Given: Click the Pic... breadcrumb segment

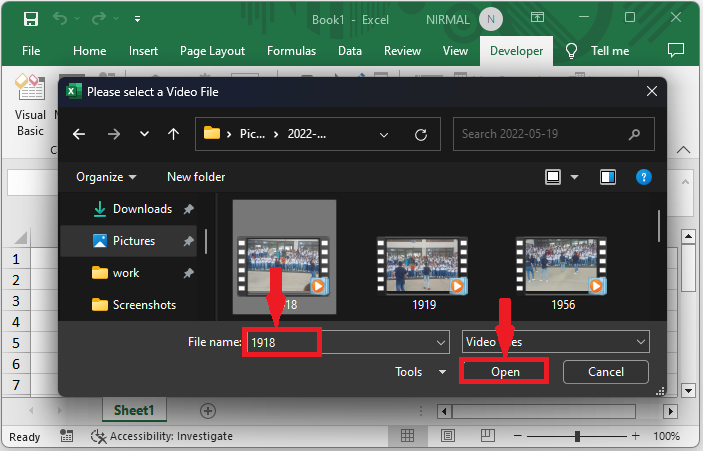Looking at the screenshot, I should [252, 134].
